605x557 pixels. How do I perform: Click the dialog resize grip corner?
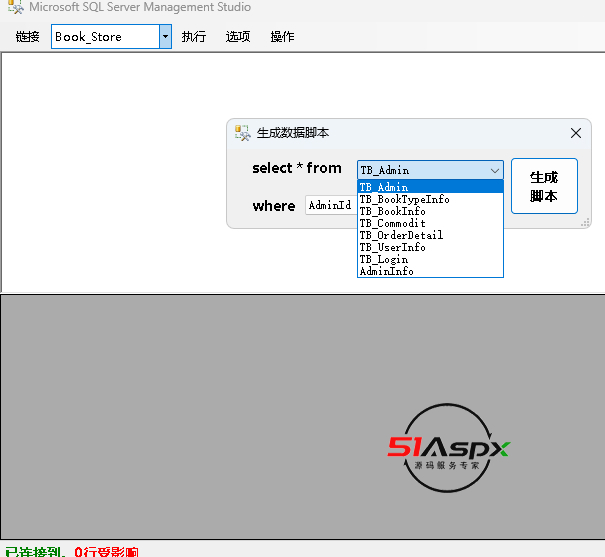coord(585,223)
